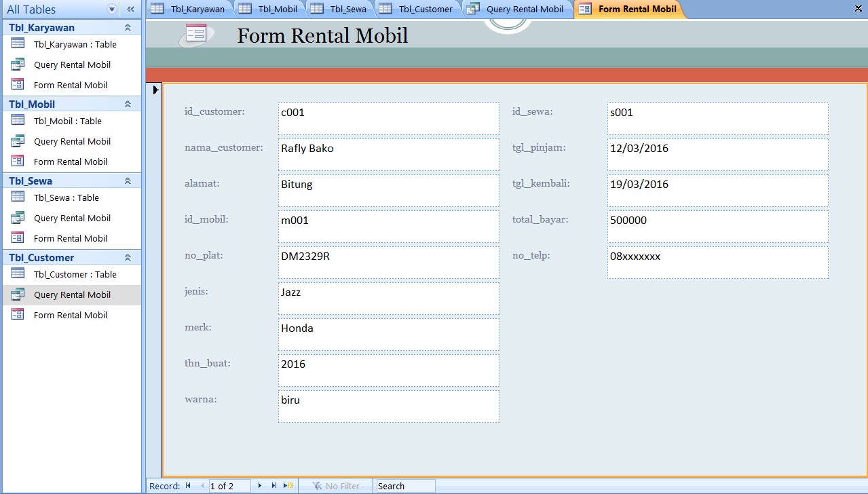The image size is (868, 494).
Task: Collapse the navigation pane with the shutter bar button
Action: point(130,9)
